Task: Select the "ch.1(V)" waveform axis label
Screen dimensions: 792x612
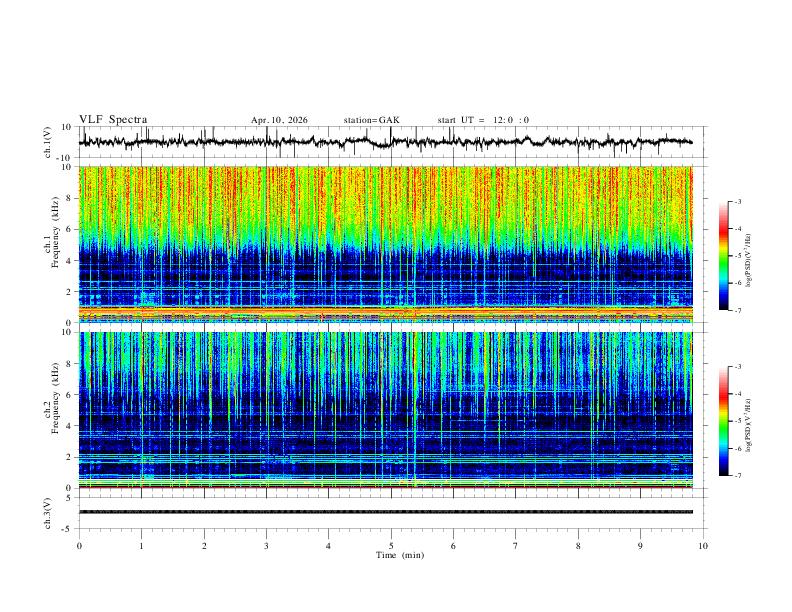Action: coord(47,142)
